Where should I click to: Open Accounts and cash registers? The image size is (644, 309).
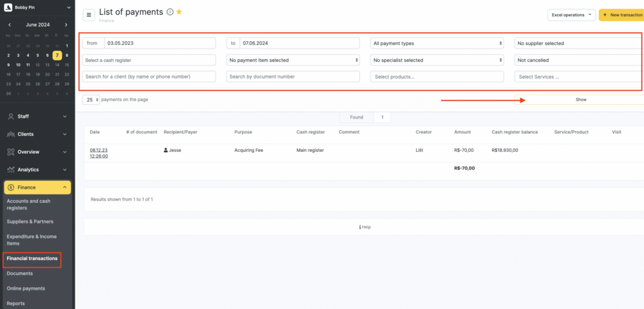point(29,204)
